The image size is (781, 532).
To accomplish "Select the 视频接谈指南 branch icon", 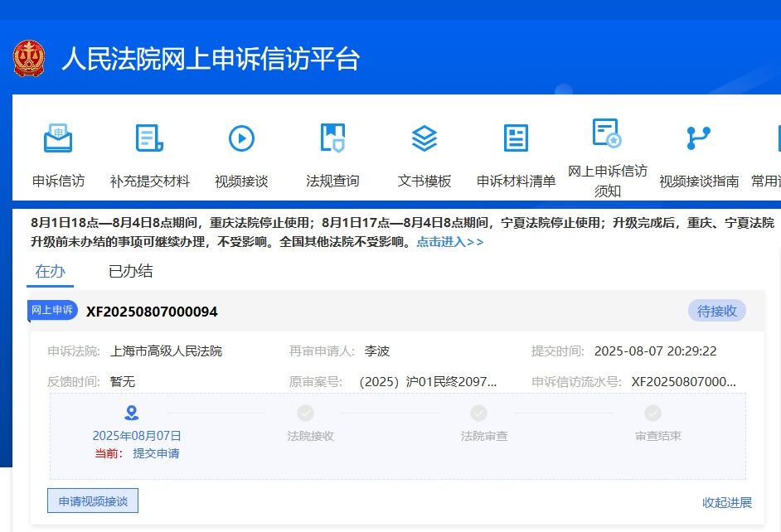I will [699, 138].
